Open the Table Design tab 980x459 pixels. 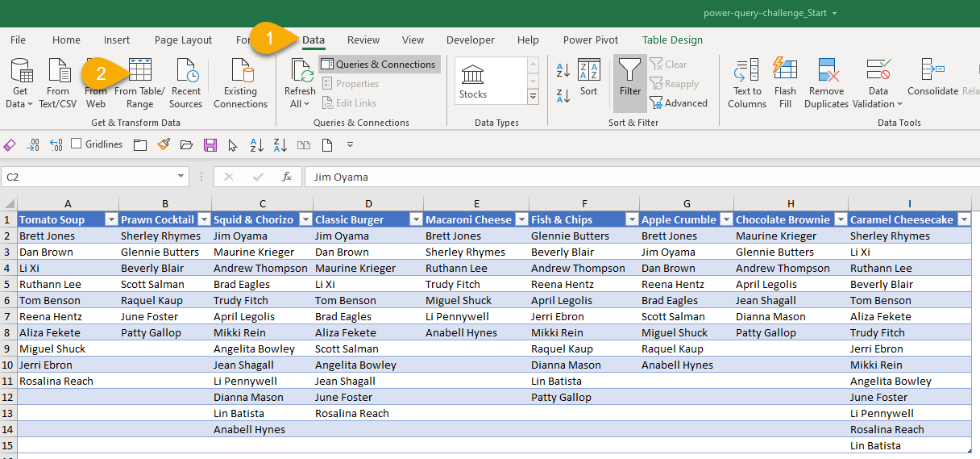coord(672,40)
